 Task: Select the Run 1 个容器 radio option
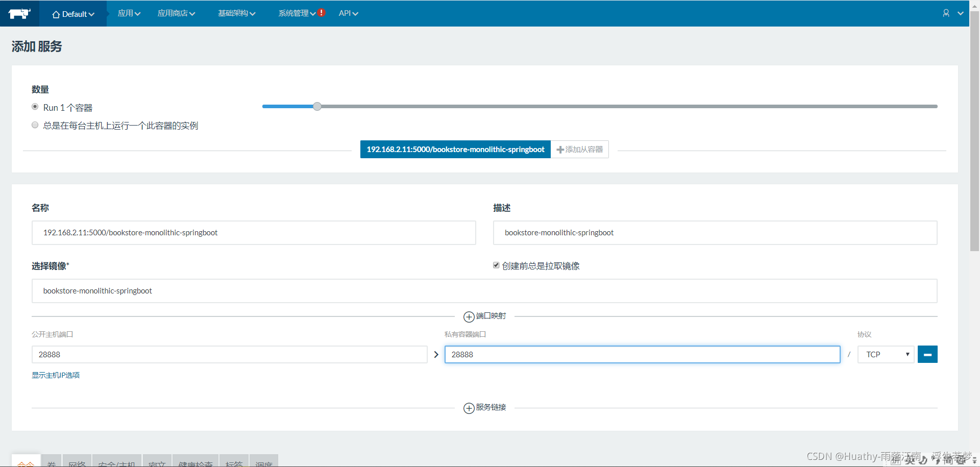coord(35,107)
